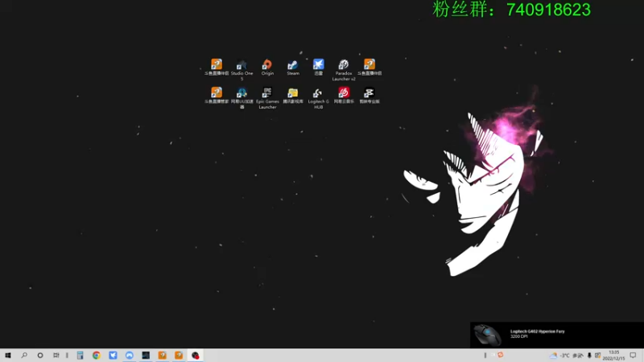Select the Steam desktop icon
Viewport: 644px width, 362px height.
tap(293, 68)
